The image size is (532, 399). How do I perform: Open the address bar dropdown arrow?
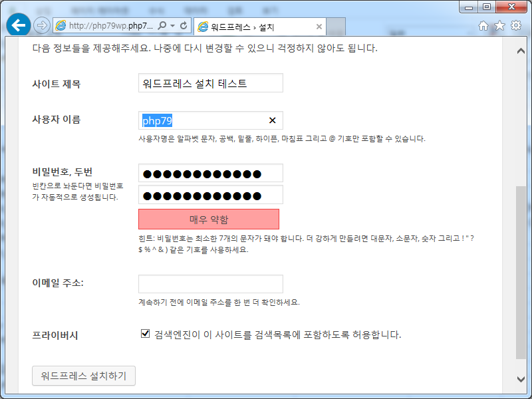(x=173, y=26)
